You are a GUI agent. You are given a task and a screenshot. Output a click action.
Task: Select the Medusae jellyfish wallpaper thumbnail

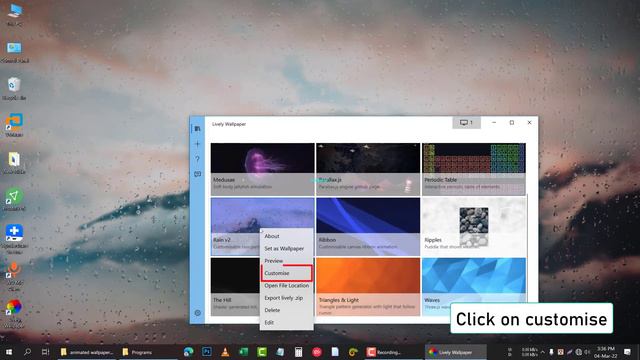click(x=262, y=169)
